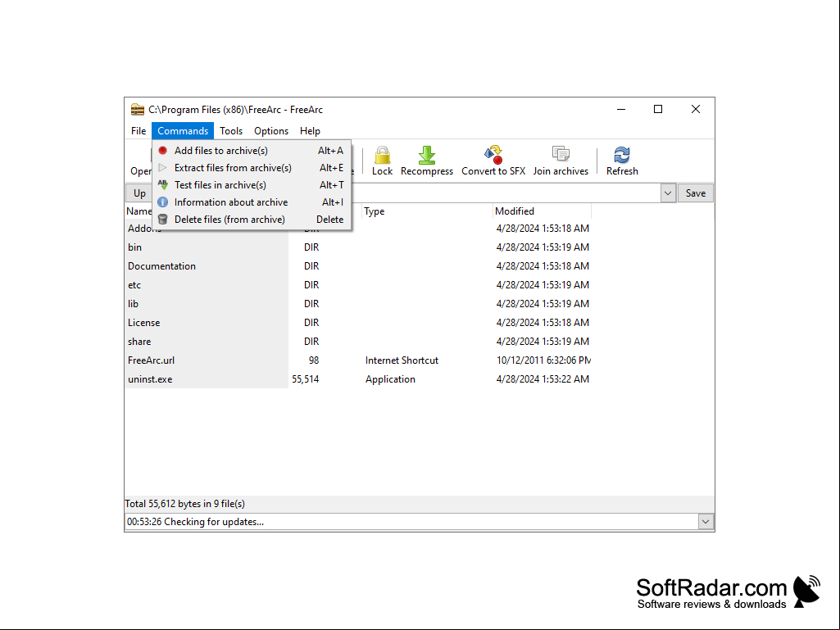The image size is (840, 630).
Task: Open the Options menu
Action: pos(271,131)
